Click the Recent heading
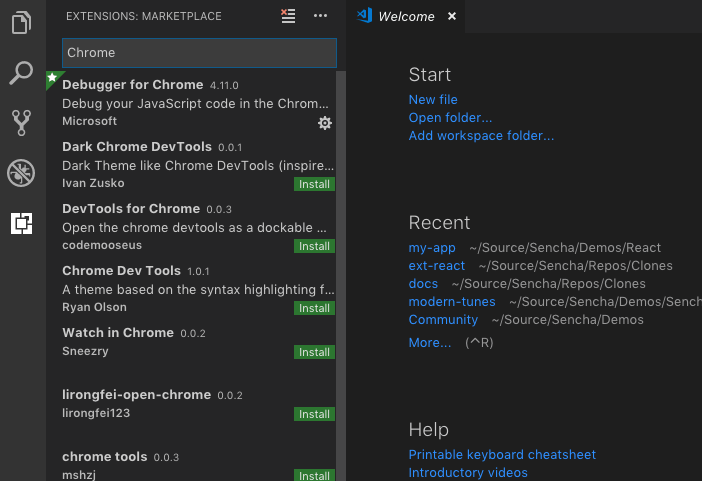The width and height of the screenshot is (702, 481). [439, 223]
